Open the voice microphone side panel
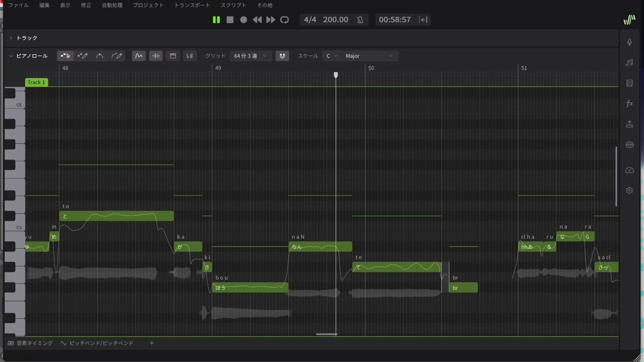 tap(629, 42)
